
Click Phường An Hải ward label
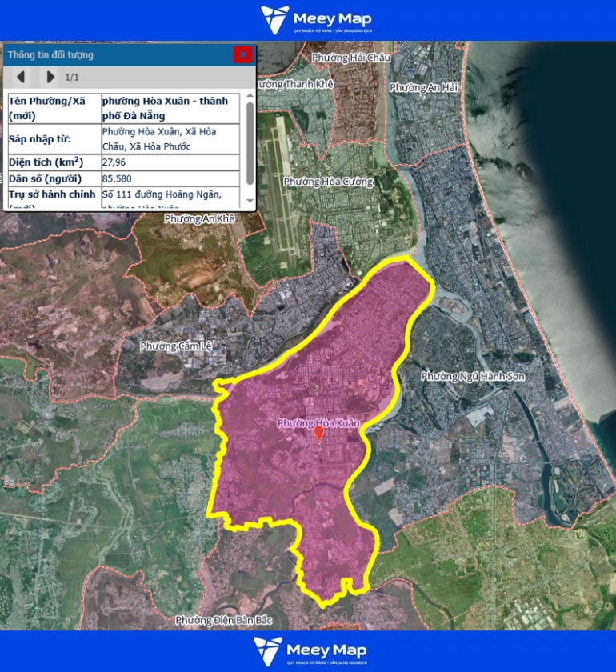click(x=423, y=87)
